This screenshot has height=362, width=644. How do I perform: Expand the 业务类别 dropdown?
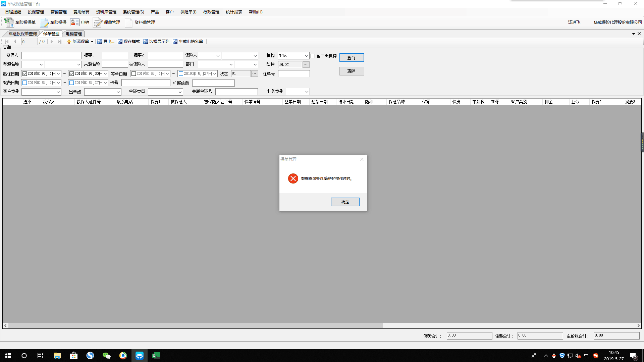(x=307, y=92)
